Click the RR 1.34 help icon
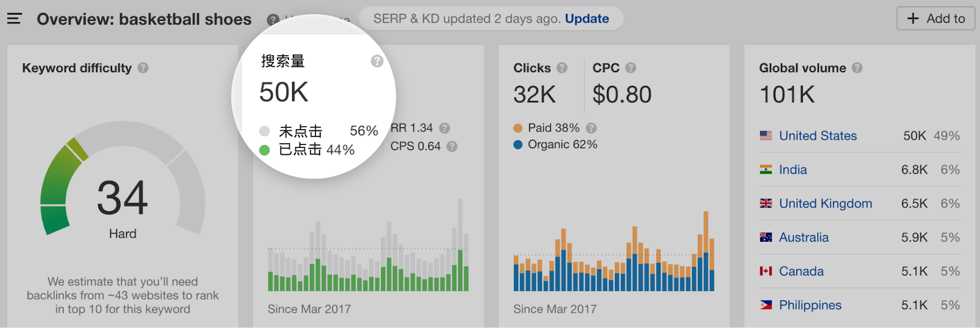The image size is (980, 328). [445, 128]
